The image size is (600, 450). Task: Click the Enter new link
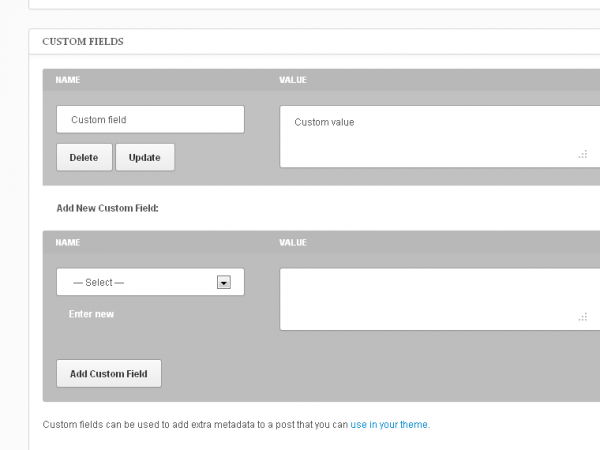91,314
